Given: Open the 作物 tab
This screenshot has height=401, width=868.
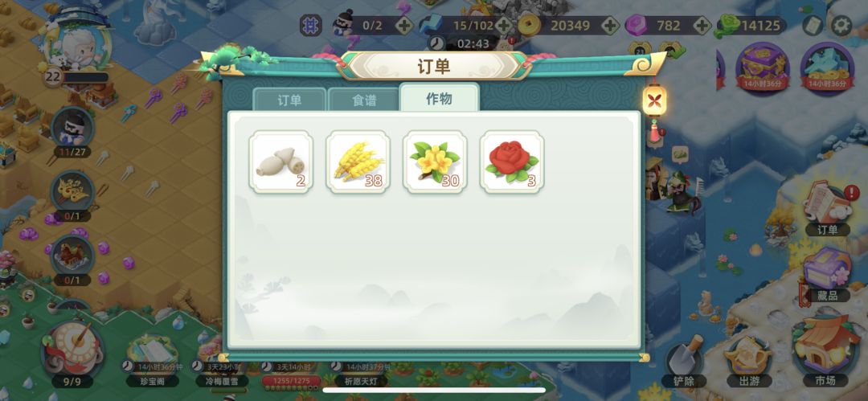Looking at the screenshot, I should pos(439,99).
